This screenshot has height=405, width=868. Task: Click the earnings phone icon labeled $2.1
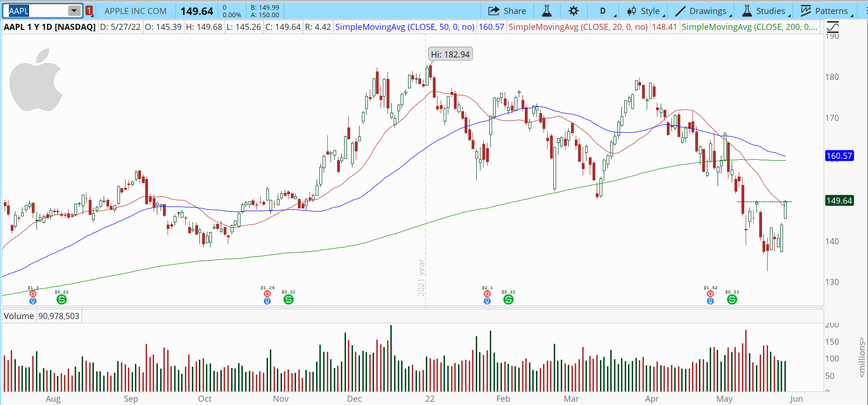pyautogui.click(x=487, y=294)
